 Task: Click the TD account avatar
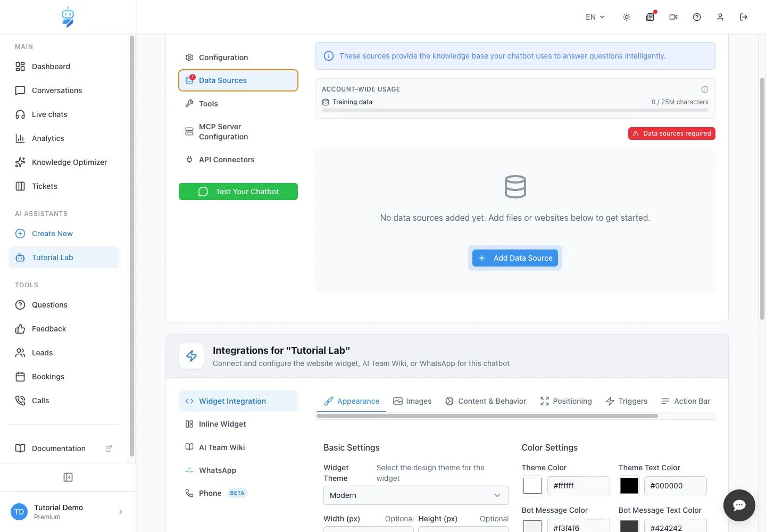point(19,512)
